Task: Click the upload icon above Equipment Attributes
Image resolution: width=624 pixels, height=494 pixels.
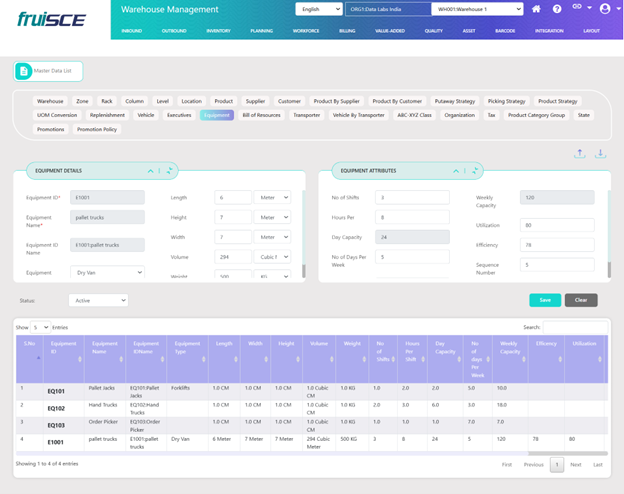Action: 580,154
